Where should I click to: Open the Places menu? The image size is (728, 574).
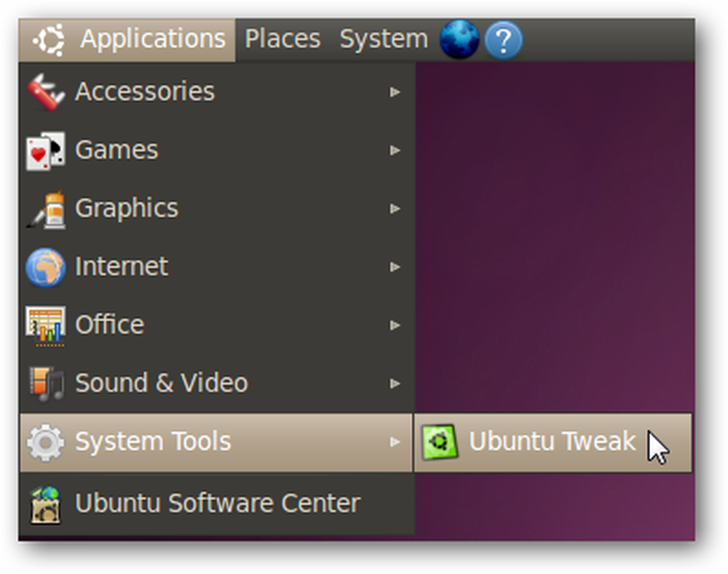point(282,39)
